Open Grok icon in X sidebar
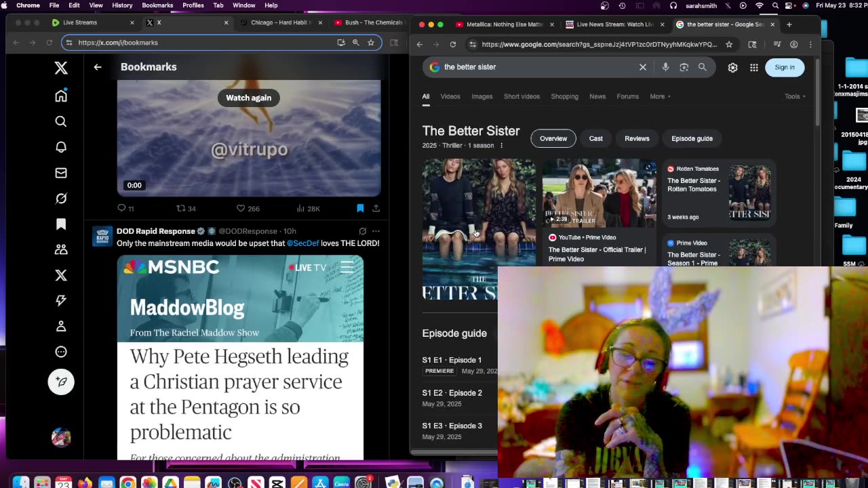Screen dimensions: 868x488 [61, 199]
